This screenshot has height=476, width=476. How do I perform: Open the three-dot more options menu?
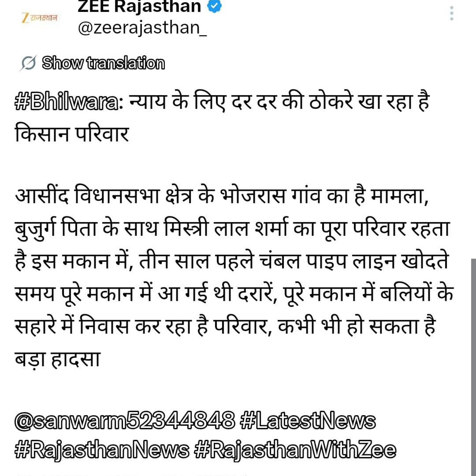(x=452, y=13)
